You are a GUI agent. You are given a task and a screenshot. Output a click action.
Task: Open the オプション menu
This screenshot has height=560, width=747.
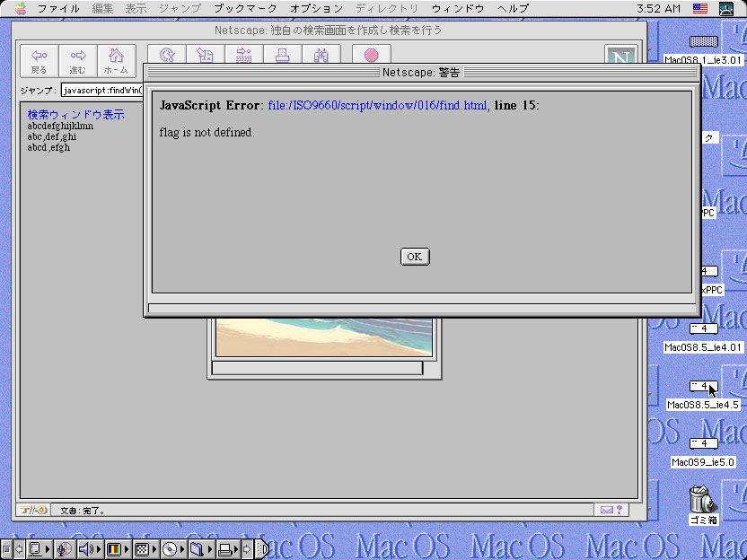(x=317, y=9)
